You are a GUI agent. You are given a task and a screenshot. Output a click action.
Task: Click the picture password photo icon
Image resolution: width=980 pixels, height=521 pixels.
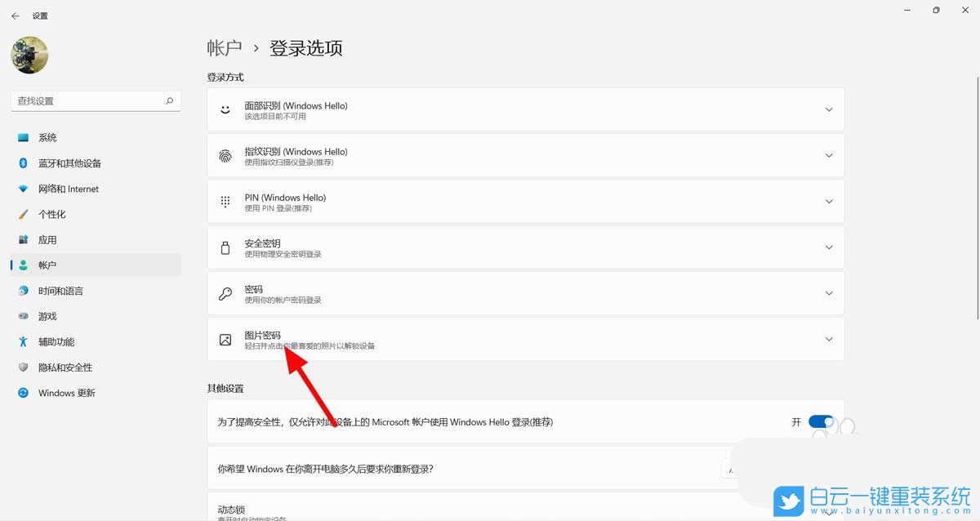click(225, 339)
